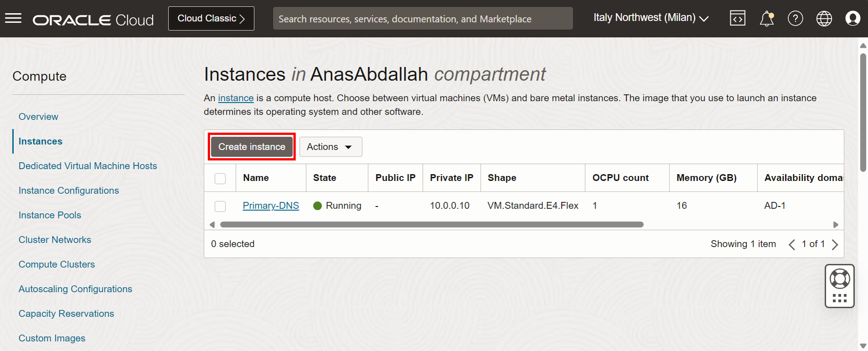Select Instances in the Compute menu
868x351 pixels.
click(41, 141)
